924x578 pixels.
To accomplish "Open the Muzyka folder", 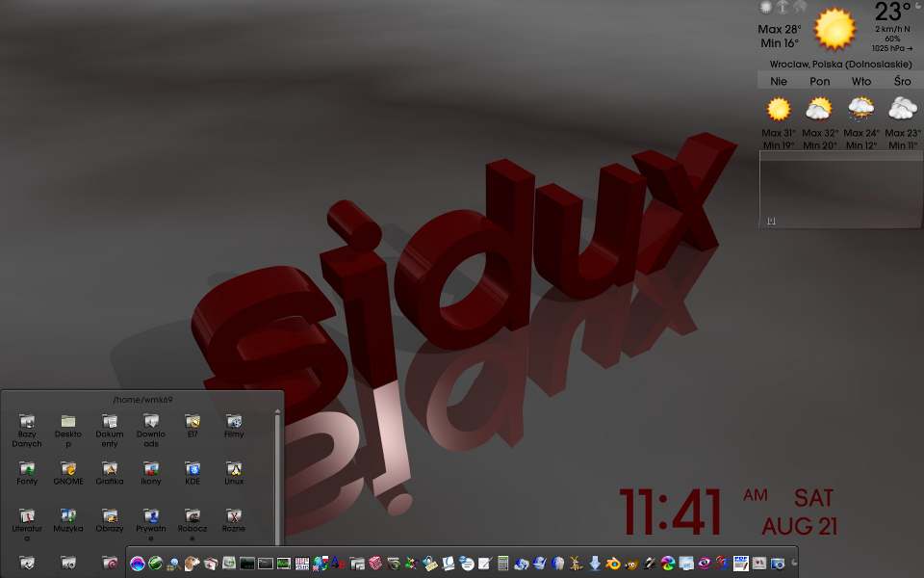I will (68, 521).
